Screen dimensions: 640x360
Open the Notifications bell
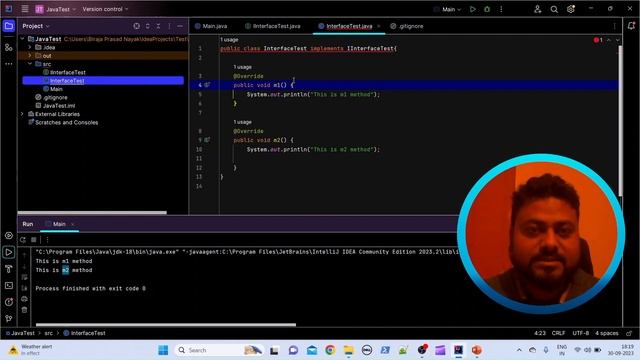631,26
